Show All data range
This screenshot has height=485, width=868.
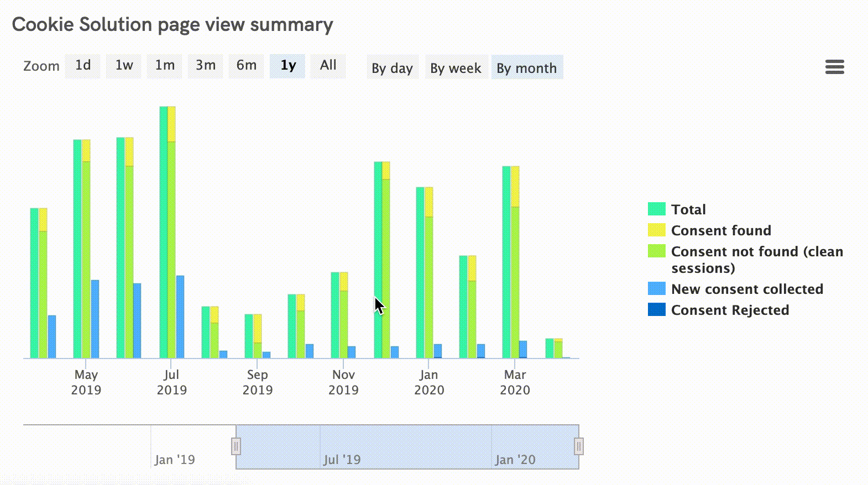(x=328, y=66)
